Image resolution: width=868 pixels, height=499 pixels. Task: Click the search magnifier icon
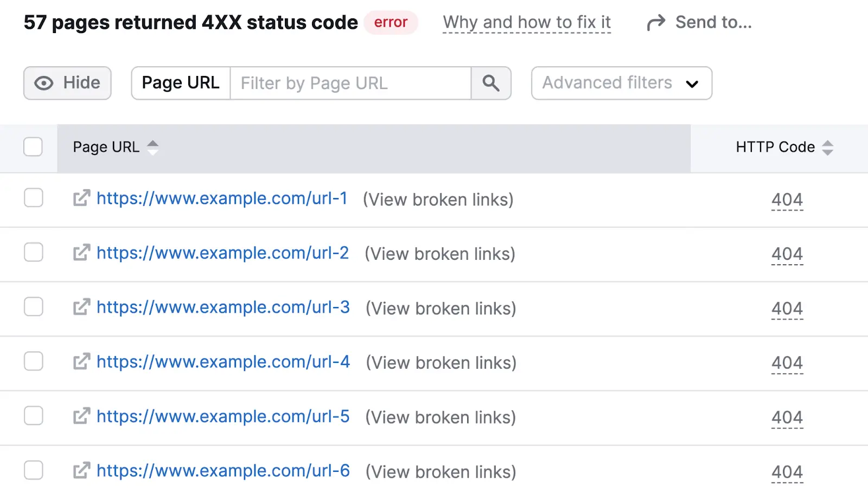490,83
